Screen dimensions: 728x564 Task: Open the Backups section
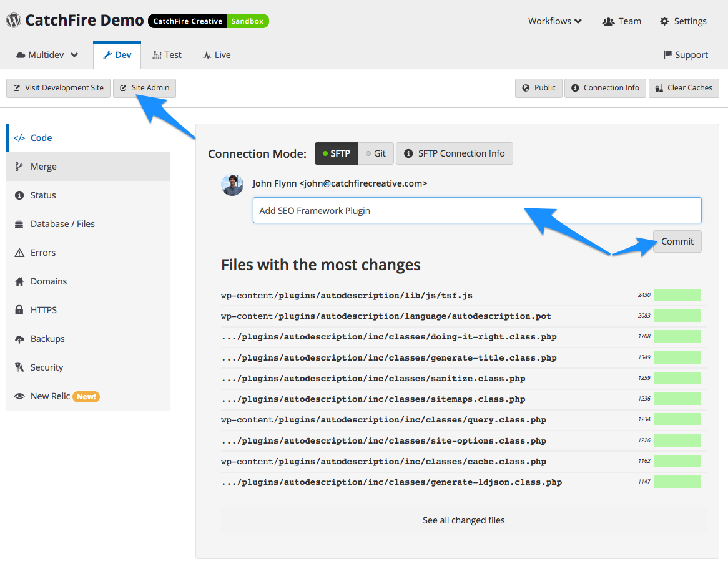pyautogui.click(x=88, y=339)
